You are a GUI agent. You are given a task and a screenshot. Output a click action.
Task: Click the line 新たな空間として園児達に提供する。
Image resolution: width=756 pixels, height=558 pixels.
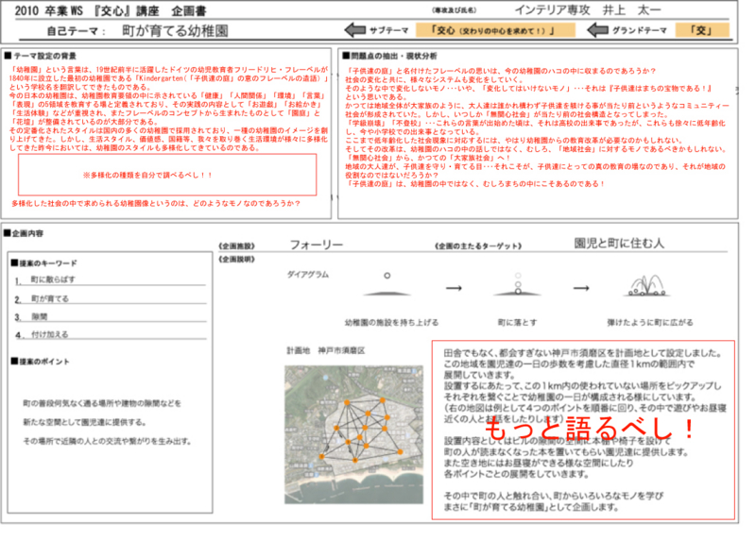click(x=84, y=422)
